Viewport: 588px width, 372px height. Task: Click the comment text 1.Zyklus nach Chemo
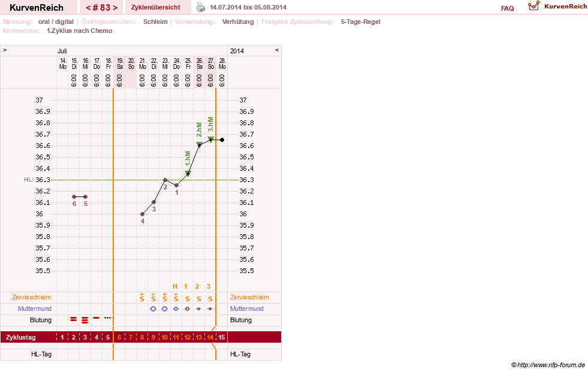tap(80, 31)
